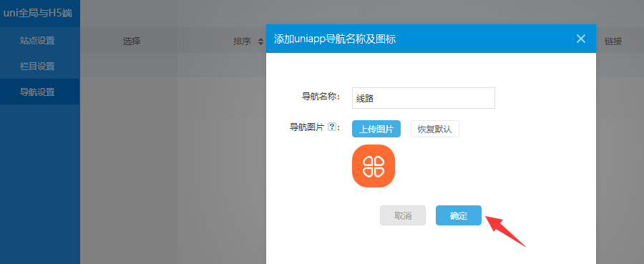Click the dialog title 添加uniapp导航名称及图标
The width and height of the screenshot is (644, 264).
point(335,39)
